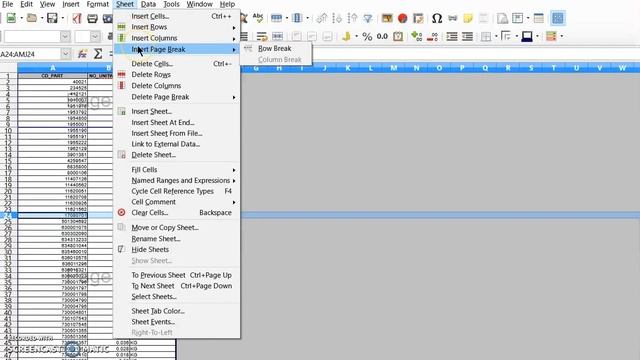Viewport: 640px width, 360px height.
Task: Click the Save document icon
Action: point(52,18)
